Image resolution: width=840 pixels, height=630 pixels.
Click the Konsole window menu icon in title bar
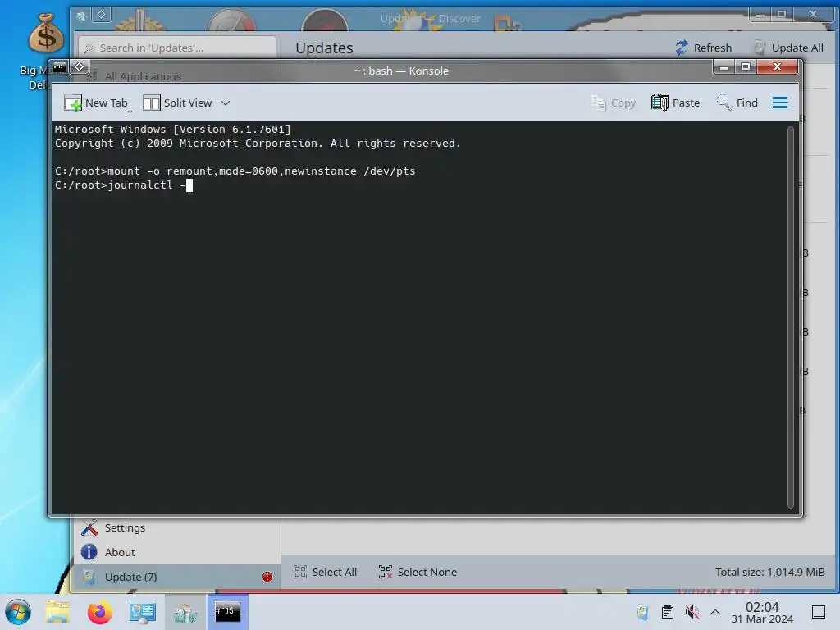point(59,67)
